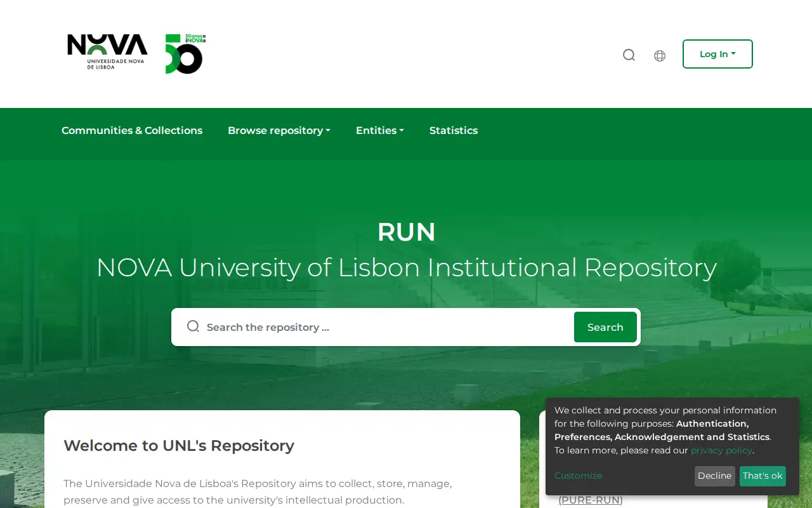
Task: Go to Statistics page
Action: tap(454, 130)
